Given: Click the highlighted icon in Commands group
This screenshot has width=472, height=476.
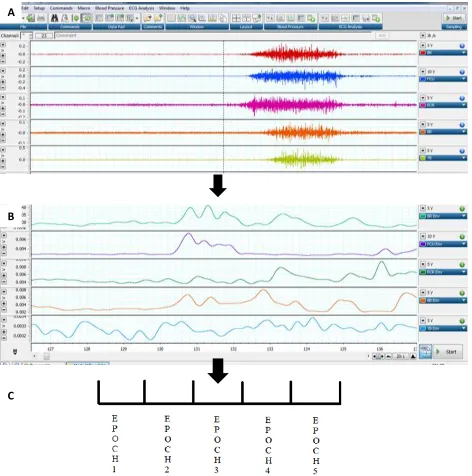Looking at the screenshot, I should [87, 18].
